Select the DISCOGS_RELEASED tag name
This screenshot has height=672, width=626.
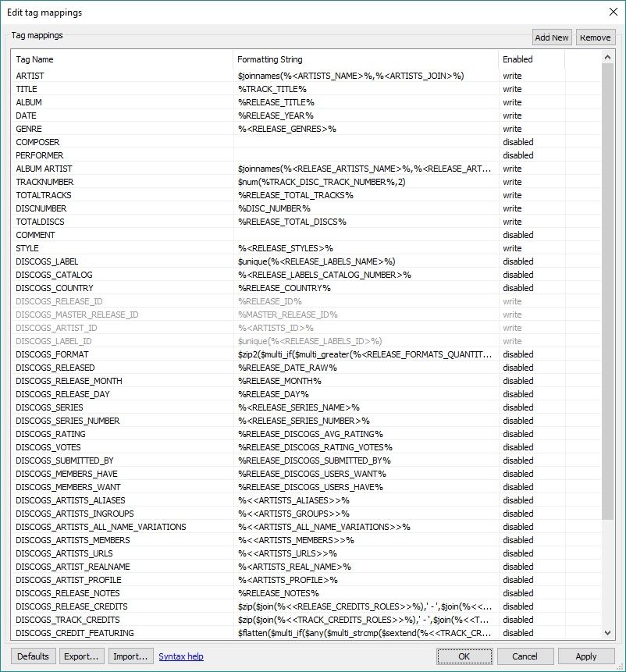click(x=55, y=368)
